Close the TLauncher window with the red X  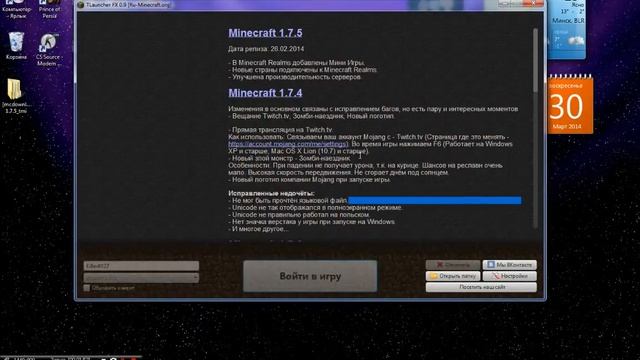tap(533, 3)
